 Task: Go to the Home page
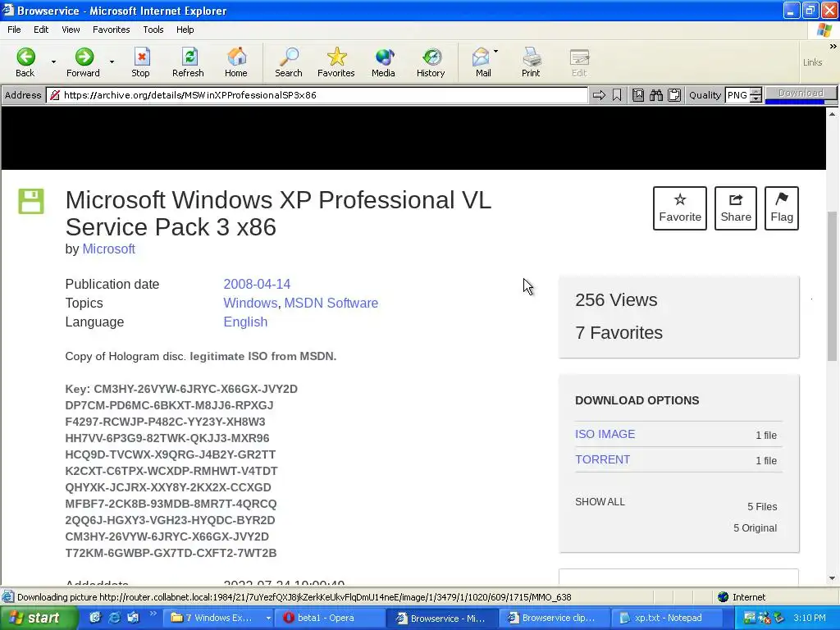236,62
